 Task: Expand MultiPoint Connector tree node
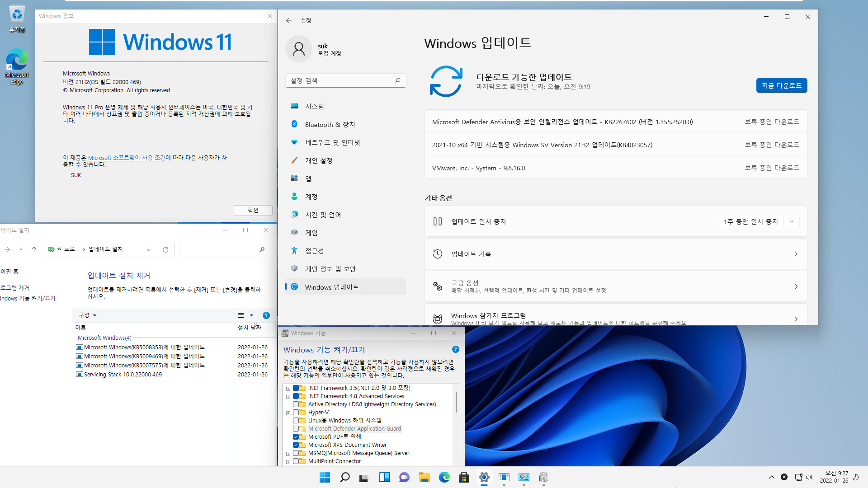288,462
